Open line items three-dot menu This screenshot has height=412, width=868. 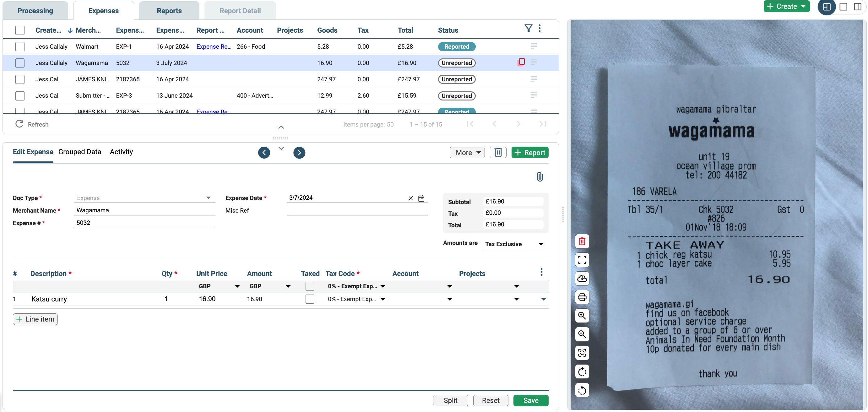click(541, 272)
